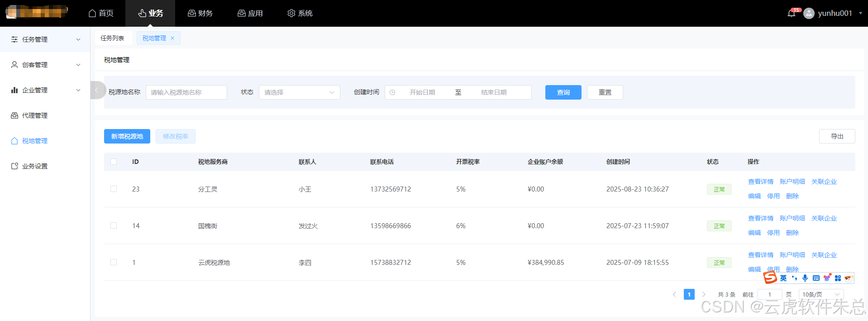
Task: Click the Sogou input method S logo
Action: click(770, 277)
